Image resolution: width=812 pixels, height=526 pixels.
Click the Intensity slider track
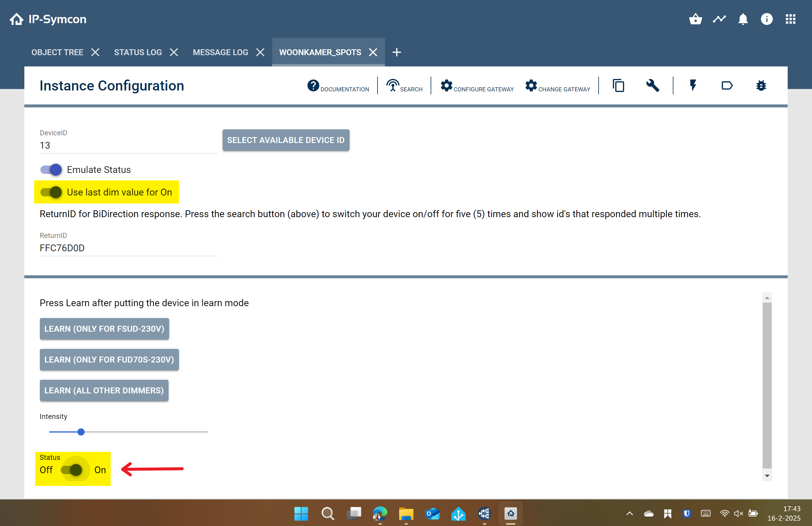[x=129, y=432]
